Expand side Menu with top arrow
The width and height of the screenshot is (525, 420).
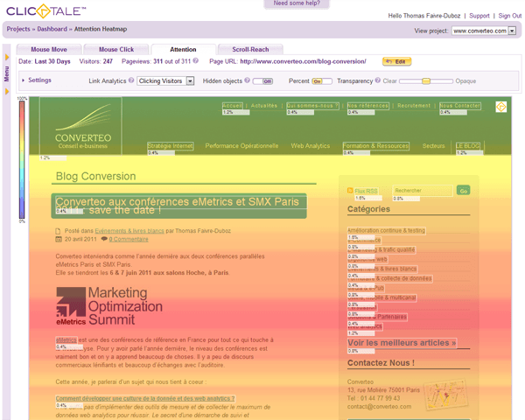tap(7, 57)
